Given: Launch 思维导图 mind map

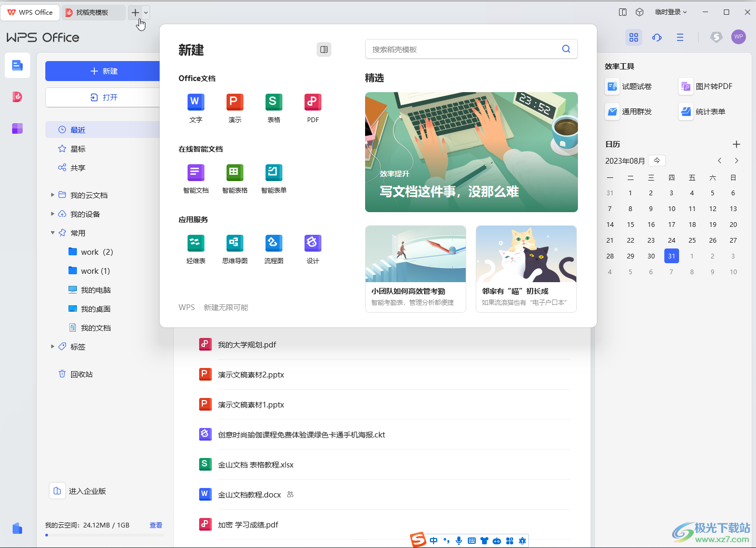Looking at the screenshot, I should [x=234, y=249].
